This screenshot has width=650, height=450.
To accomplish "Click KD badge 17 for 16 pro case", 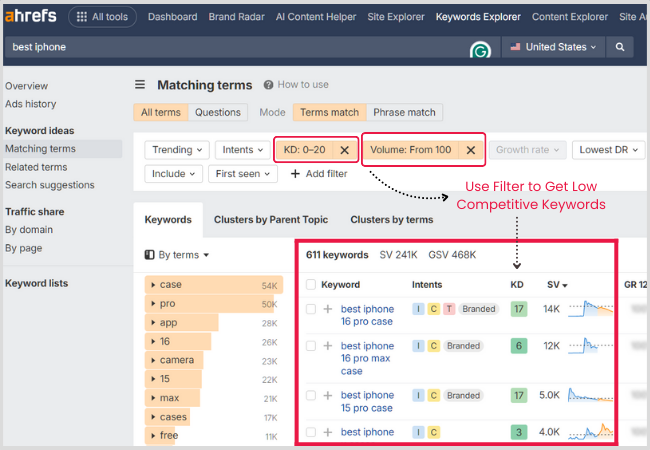I will point(519,309).
